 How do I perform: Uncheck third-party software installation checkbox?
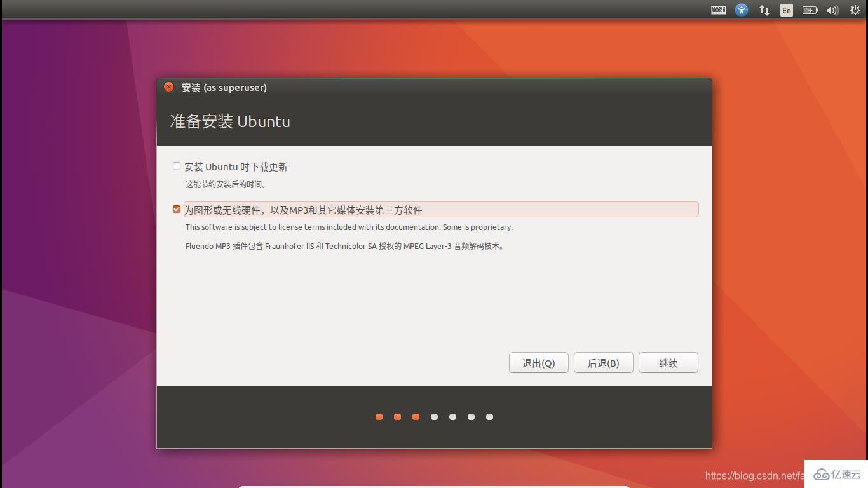point(177,209)
